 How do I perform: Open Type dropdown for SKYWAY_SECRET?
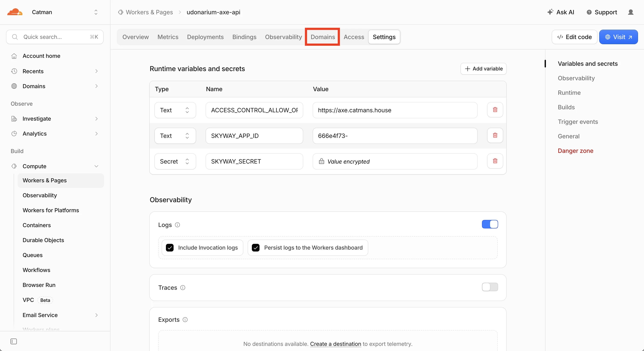tap(175, 161)
